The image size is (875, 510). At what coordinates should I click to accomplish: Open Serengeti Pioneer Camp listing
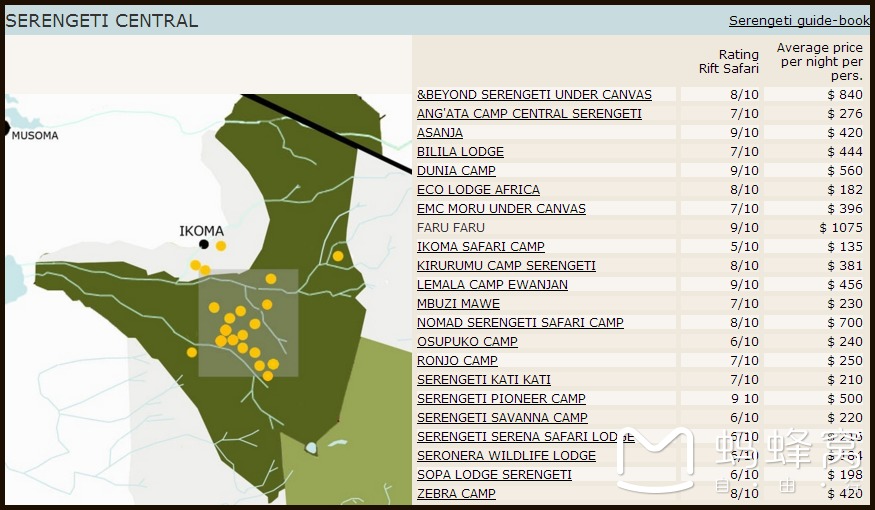tap(501, 399)
